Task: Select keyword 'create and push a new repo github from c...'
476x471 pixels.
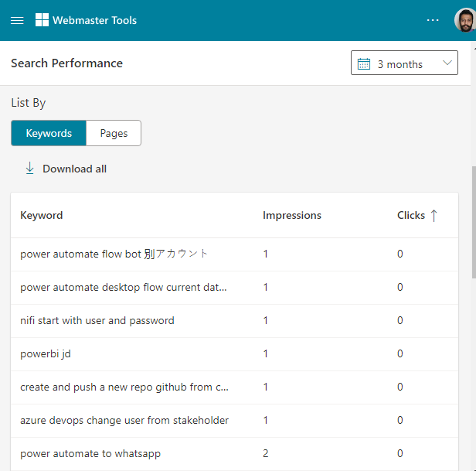Action: point(124,387)
